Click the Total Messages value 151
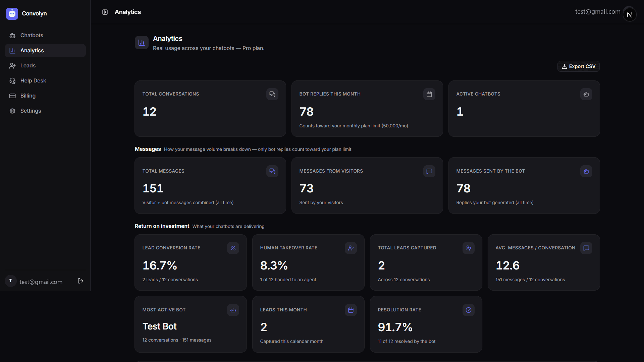644x362 pixels. coord(153,188)
